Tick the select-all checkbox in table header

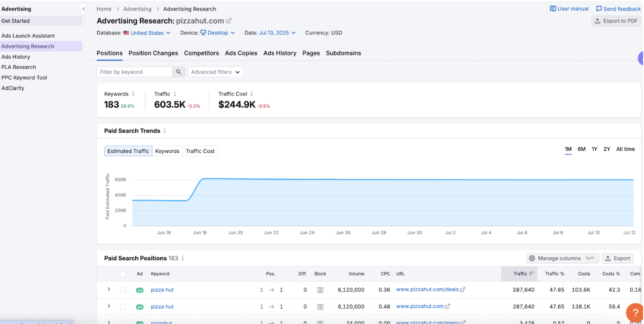(123, 274)
